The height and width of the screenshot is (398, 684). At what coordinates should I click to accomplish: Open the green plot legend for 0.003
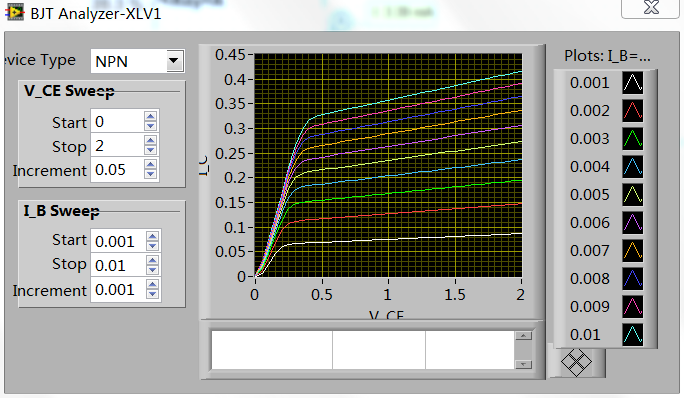coord(633,139)
